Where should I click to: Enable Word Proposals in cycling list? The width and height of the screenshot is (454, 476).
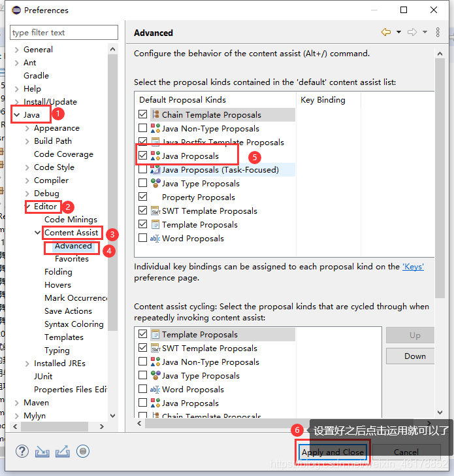(x=142, y=389)
